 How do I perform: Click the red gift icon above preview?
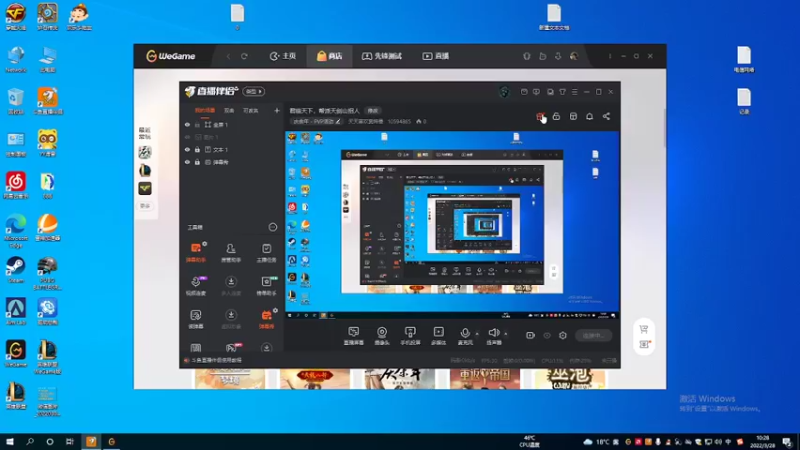click(540, 116)
